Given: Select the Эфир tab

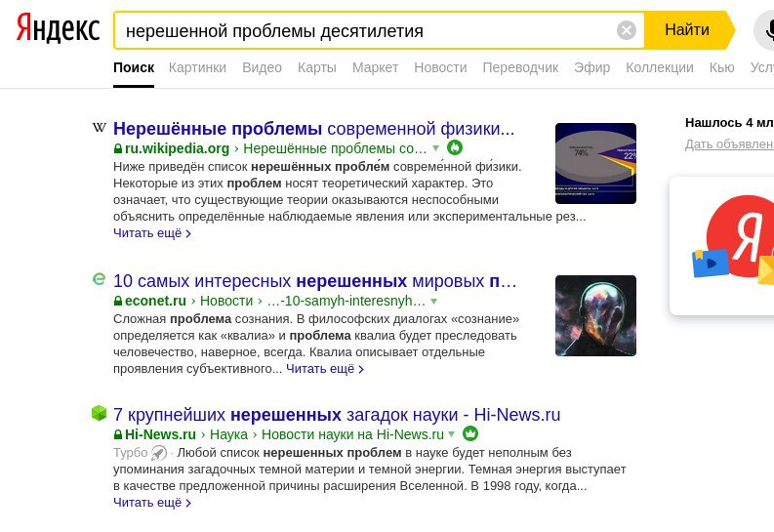Looking at the screenshot, I should (x=591, y=67).
